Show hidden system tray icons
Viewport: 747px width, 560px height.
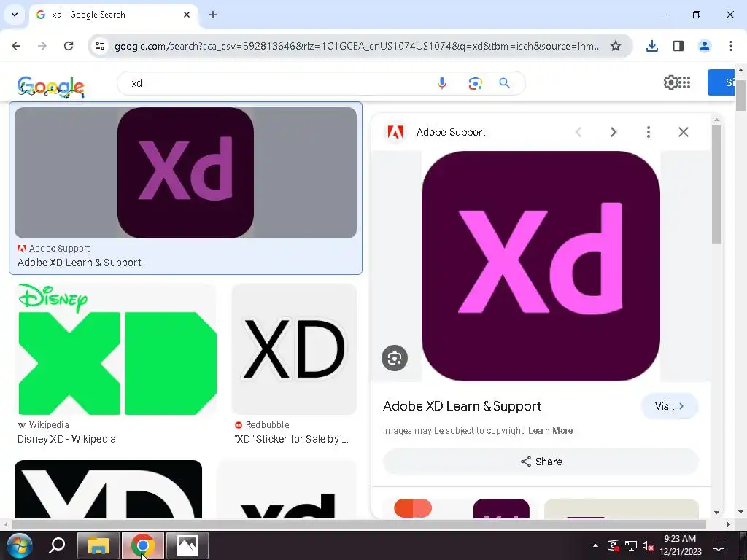pos(595,545)
